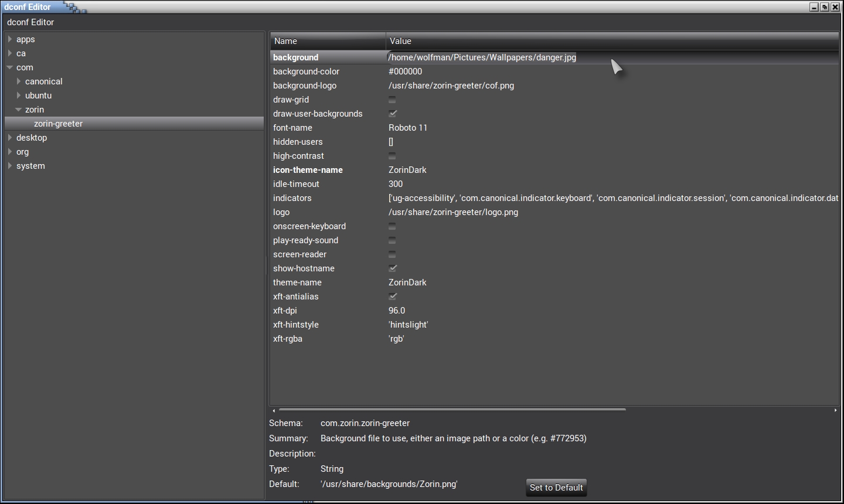Enable onscreen-keyboard checkbox
This screenshot has width=844, height=504.
pos(392,226)
